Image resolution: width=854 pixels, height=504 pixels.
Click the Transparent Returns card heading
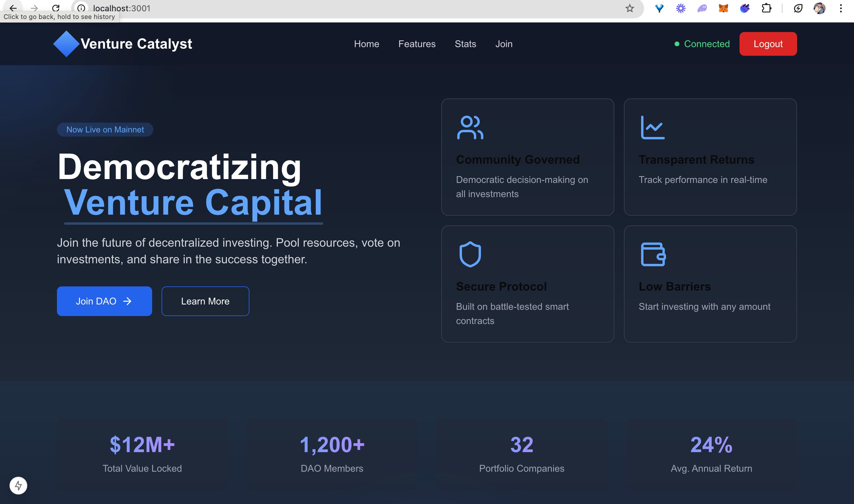(x=696, y=160)
